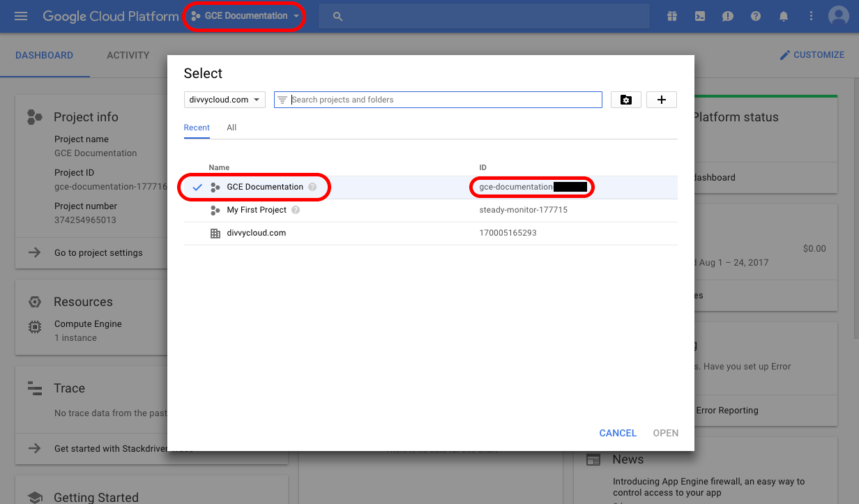Select the GCE Documentation project row
The width and height of the screenshot is (859, 504).
tap(431, 187)
